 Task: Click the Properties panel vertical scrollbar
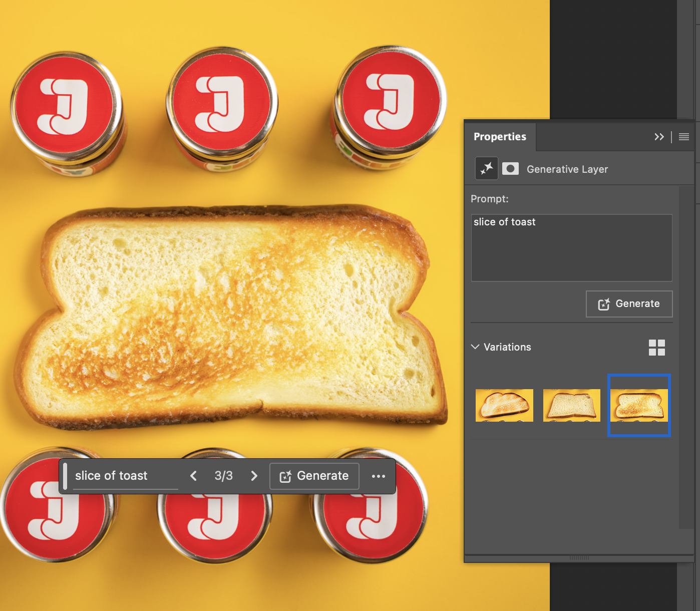coord(685,357)
